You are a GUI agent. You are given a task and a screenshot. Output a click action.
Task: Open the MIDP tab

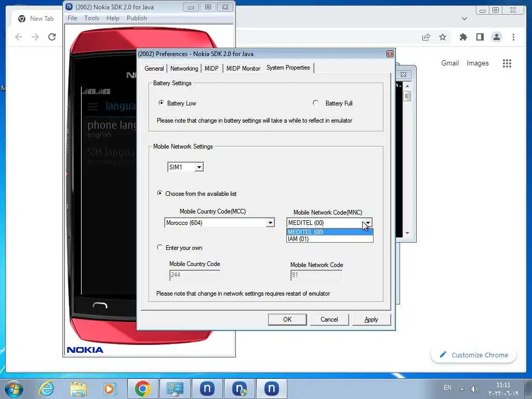[211, 69]
